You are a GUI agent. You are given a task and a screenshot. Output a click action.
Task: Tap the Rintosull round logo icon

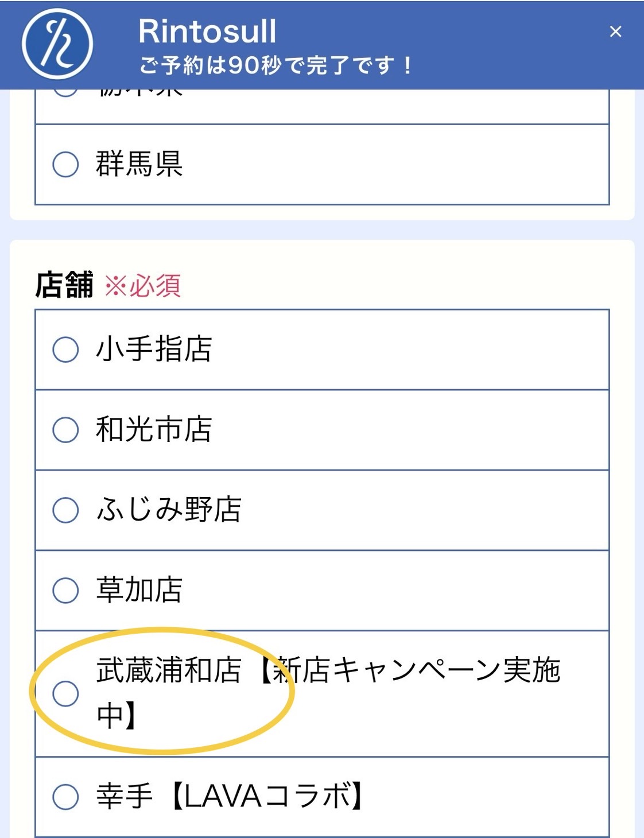coord(57,44)
